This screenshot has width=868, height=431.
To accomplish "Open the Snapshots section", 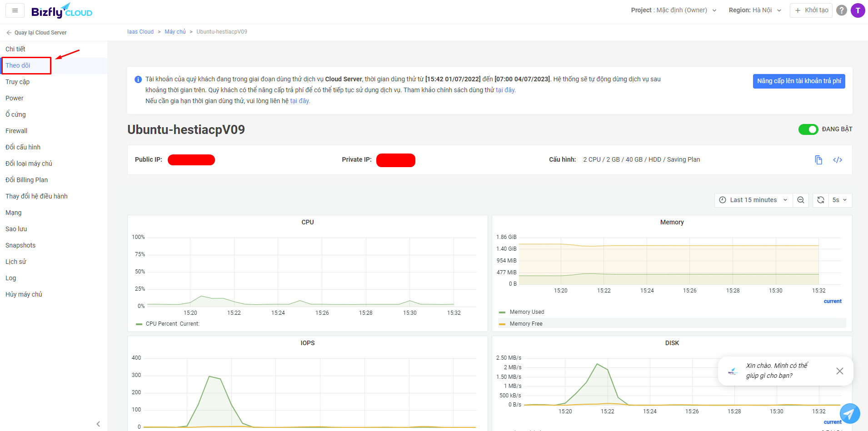I will [x=54, y=245].
